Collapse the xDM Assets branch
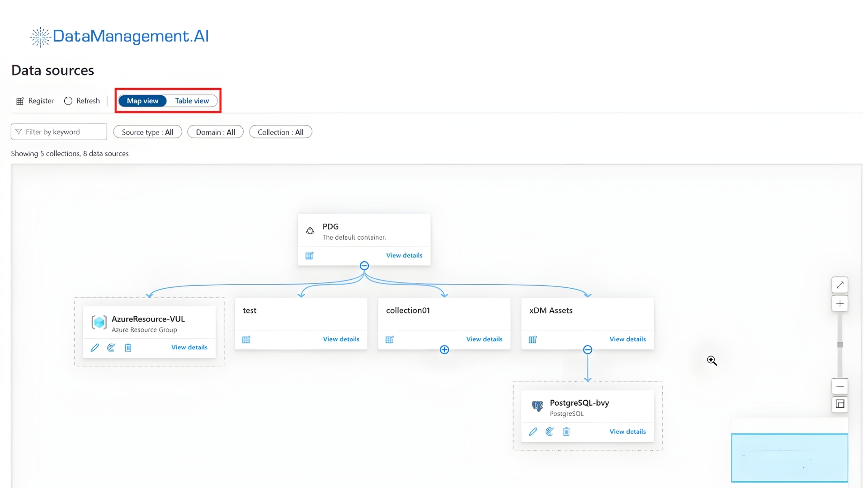 pos(588,349)
